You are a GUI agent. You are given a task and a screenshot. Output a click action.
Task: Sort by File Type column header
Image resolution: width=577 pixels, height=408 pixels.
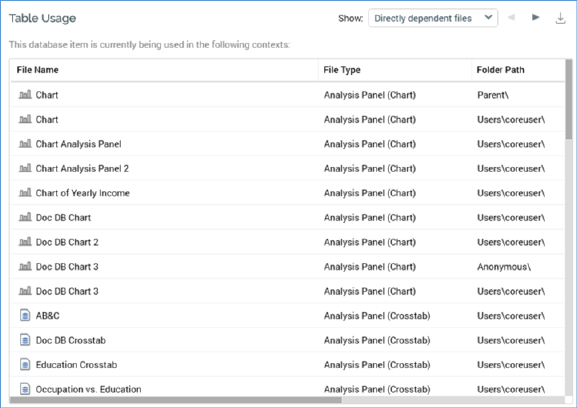point(342,70)
